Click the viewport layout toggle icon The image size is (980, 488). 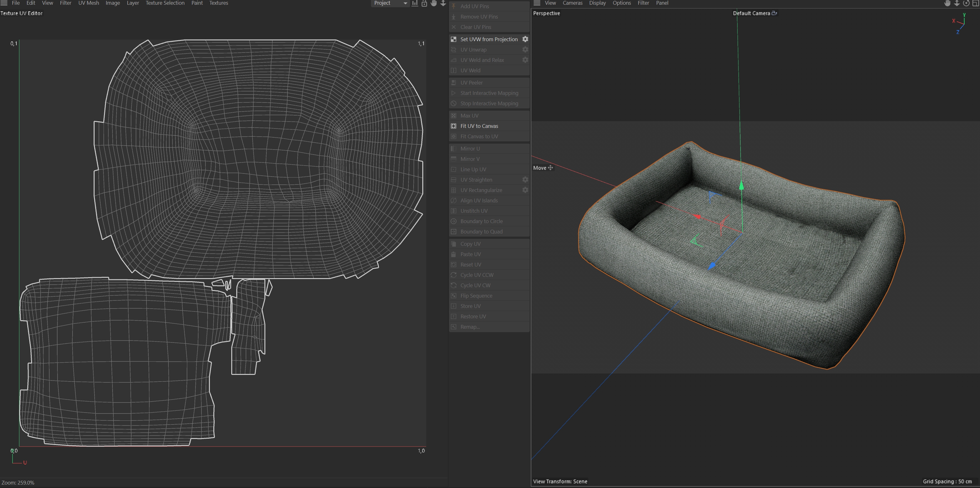pyautogui.click(x=976, y=3)
